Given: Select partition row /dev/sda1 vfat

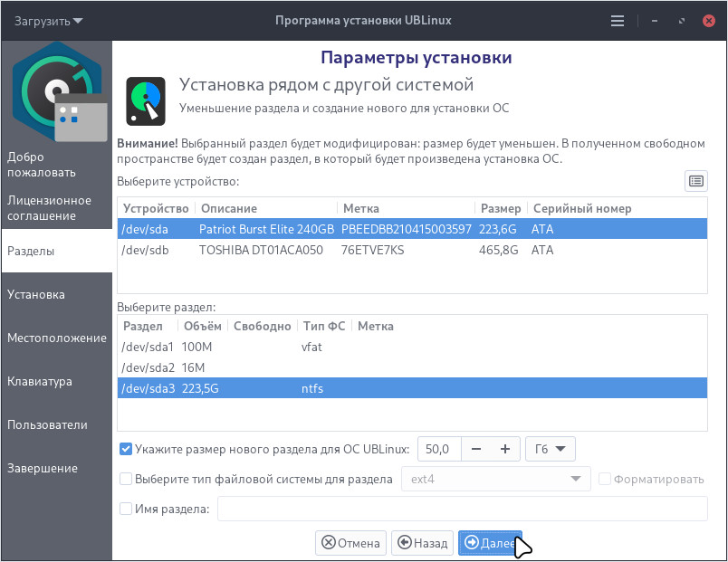Looking at the screenshot, I should point(412,347).
